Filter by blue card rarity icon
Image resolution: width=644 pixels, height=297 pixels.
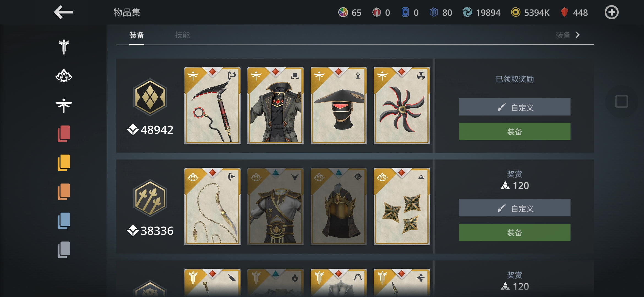click(64, 221)
